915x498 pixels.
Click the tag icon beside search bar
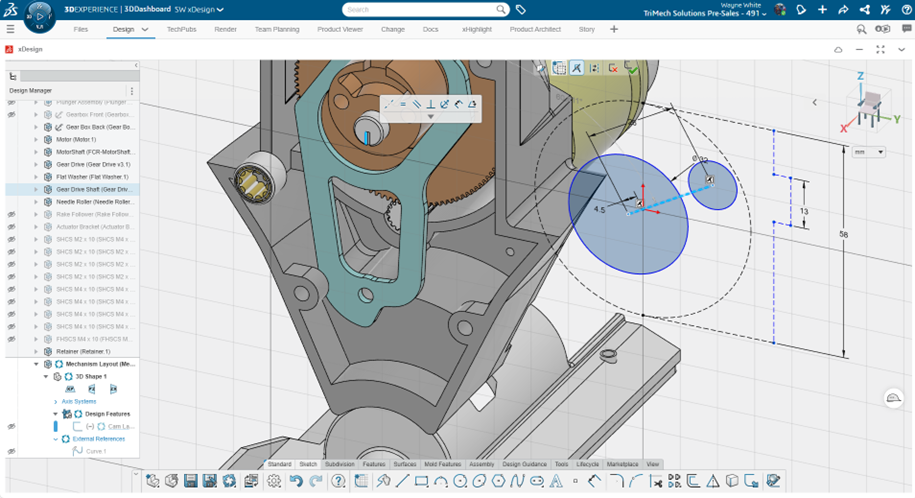coord(521,10)
